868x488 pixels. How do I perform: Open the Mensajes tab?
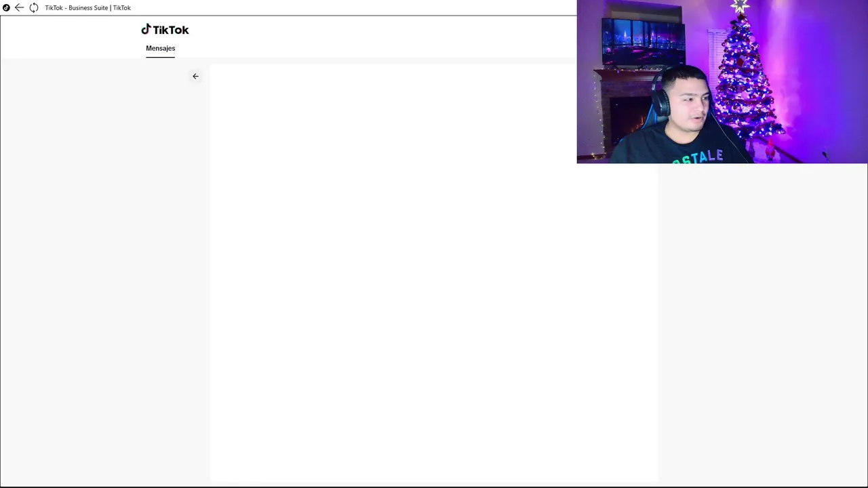tap(161, 48)
